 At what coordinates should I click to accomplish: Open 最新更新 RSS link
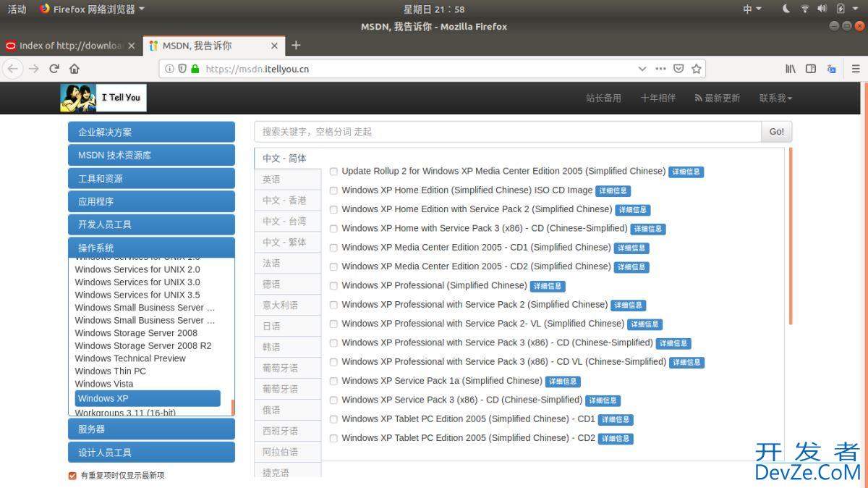717,98
